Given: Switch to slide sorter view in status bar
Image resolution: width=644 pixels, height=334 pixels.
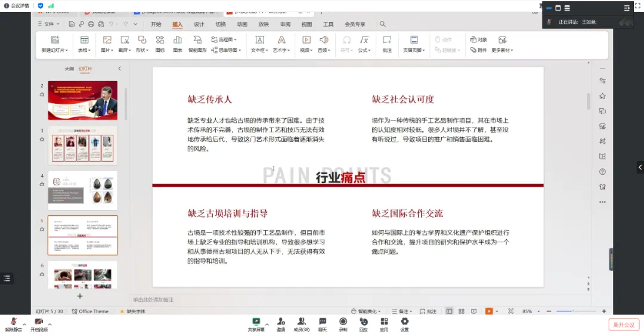Looking at the screenshot, I should point(462,311).
